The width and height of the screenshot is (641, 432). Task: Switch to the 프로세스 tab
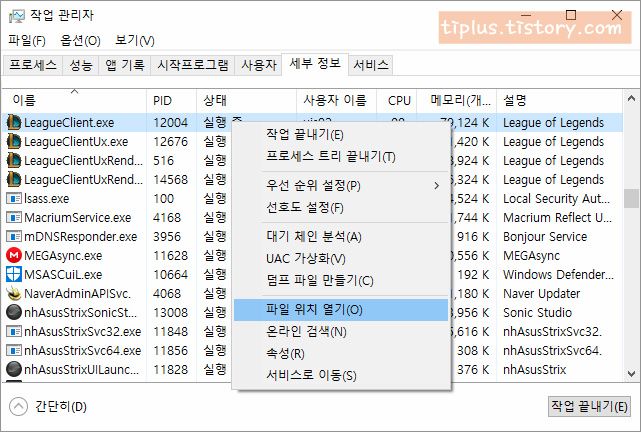pos(33,65)
